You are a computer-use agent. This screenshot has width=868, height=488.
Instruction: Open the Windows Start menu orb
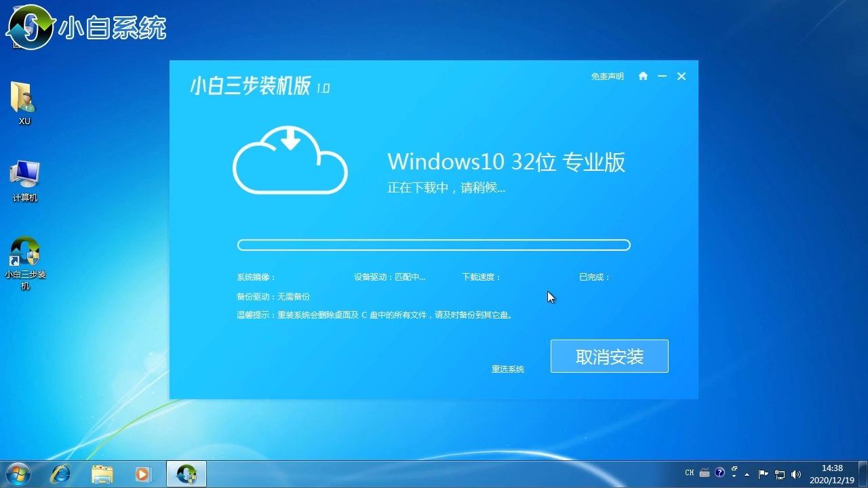(x=17, y=473)
